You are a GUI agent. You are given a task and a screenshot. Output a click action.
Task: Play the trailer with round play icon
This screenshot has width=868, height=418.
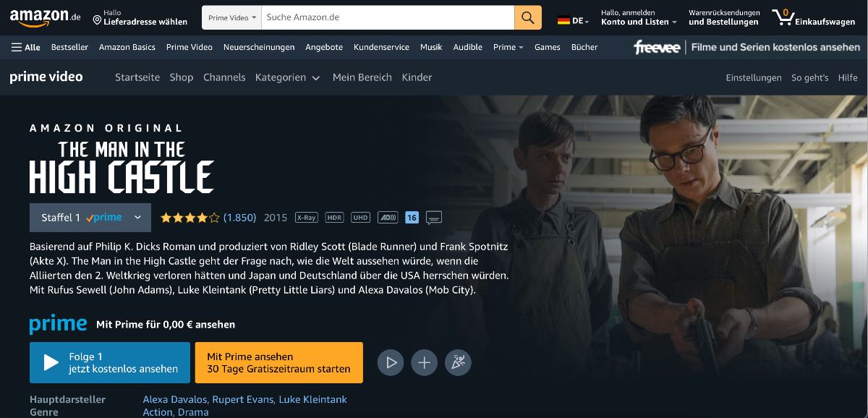[391, 363]
